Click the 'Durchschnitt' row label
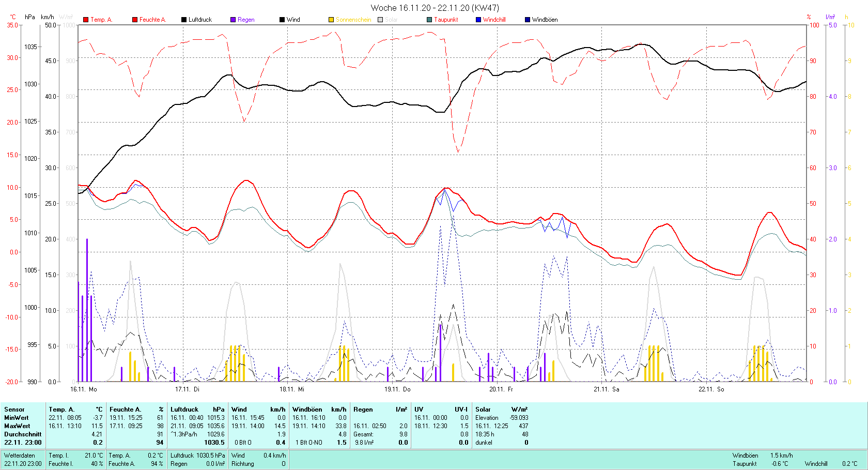Viewport: 868px width, 470px height. pos(23,434)
